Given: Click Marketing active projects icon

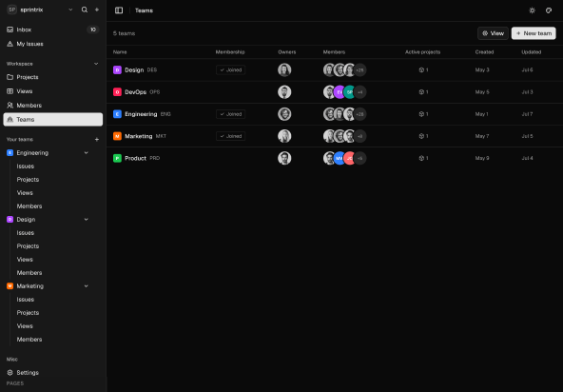Looking at the screenshot, I should tap(421, 136).
